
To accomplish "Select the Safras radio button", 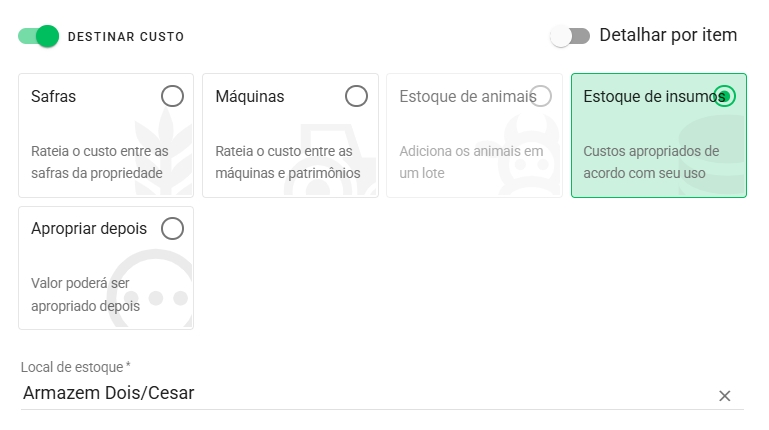I will pos(172,96).
